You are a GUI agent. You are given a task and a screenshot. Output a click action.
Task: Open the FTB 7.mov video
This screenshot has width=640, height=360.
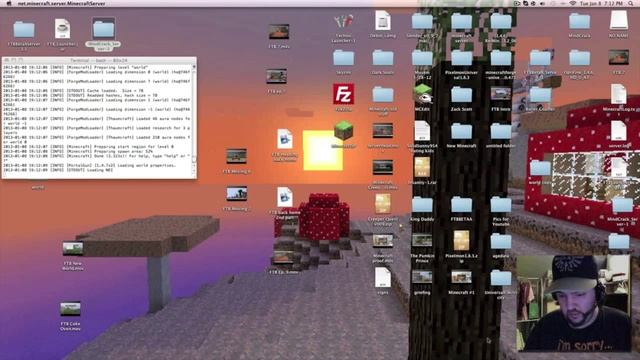pos(279,31)
